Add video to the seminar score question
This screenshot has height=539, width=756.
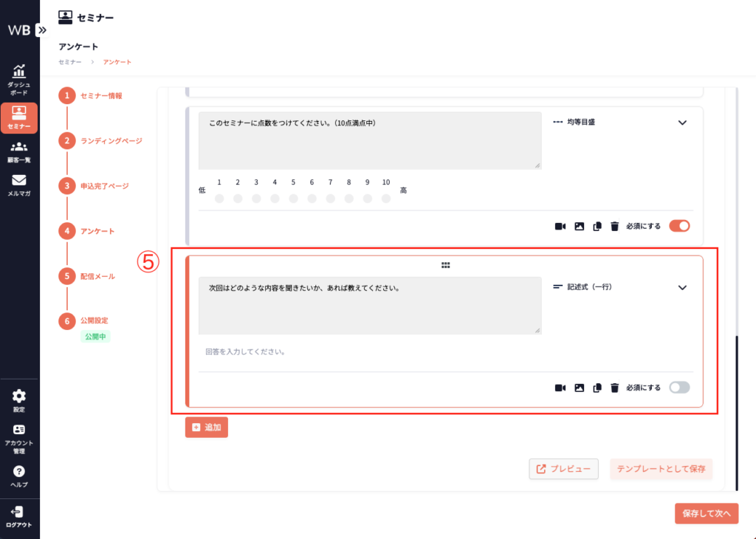tap(560, 227)
